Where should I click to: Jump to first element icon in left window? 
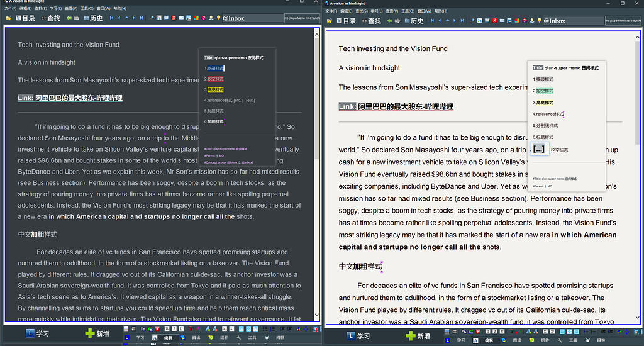(111, 18)
